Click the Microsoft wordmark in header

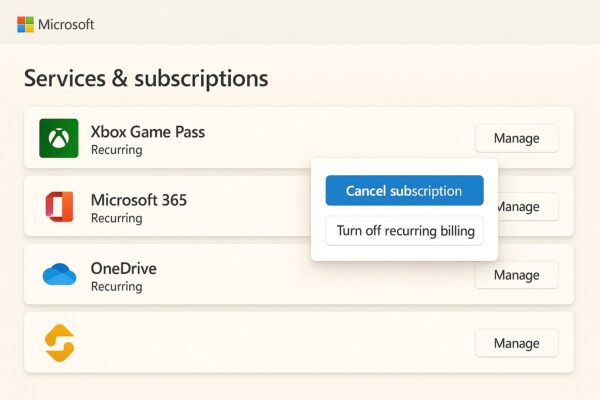tap(66, 24)
